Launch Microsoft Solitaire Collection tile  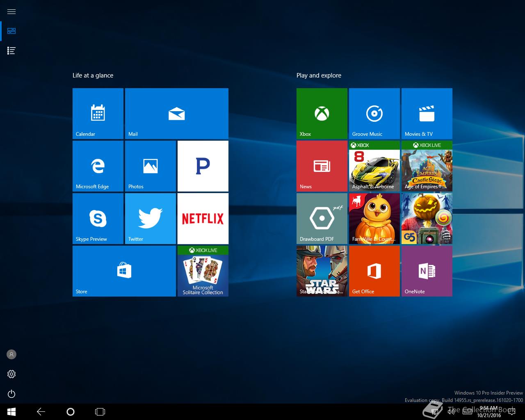point(203,271)
